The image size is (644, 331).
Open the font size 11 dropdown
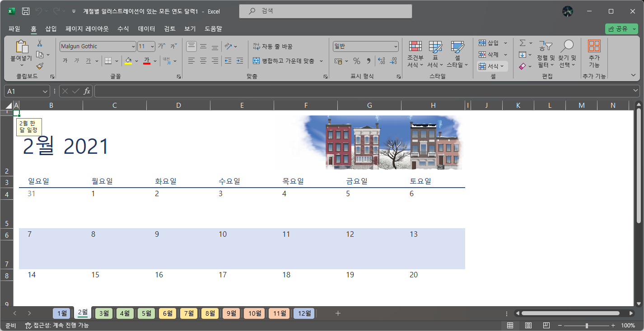click(152, 46)
